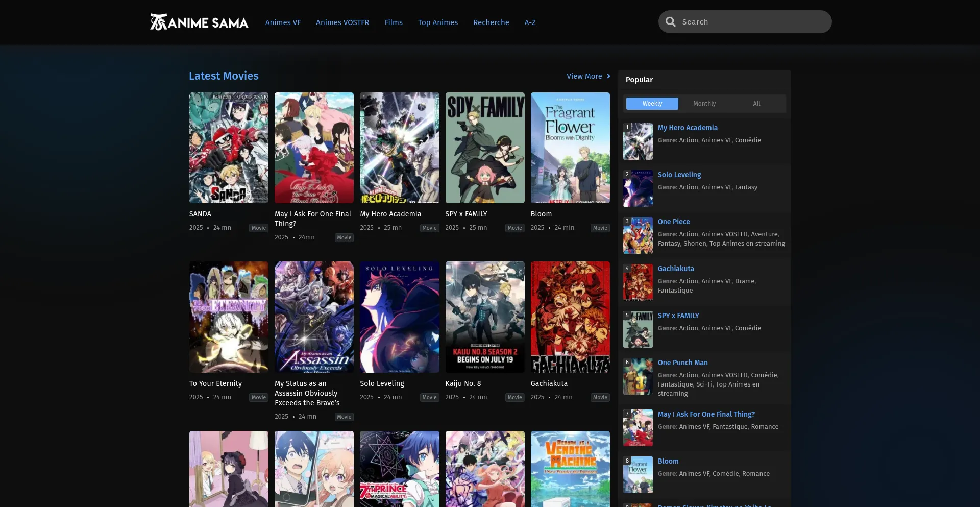The width and height of the screenshot is (980, 507).
Task: Click the search magnifier icon
Action: [x=671, y=22]
